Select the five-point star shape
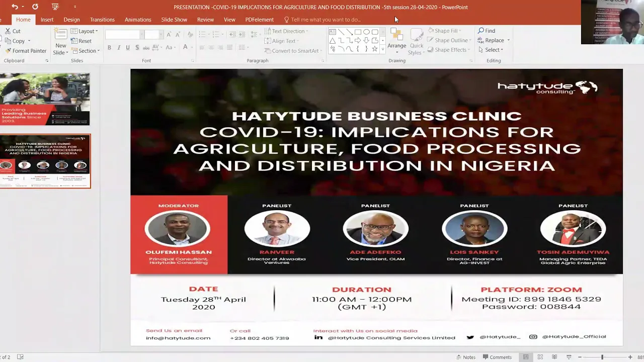This screenshot has height=362, width=644. [375, 49]
